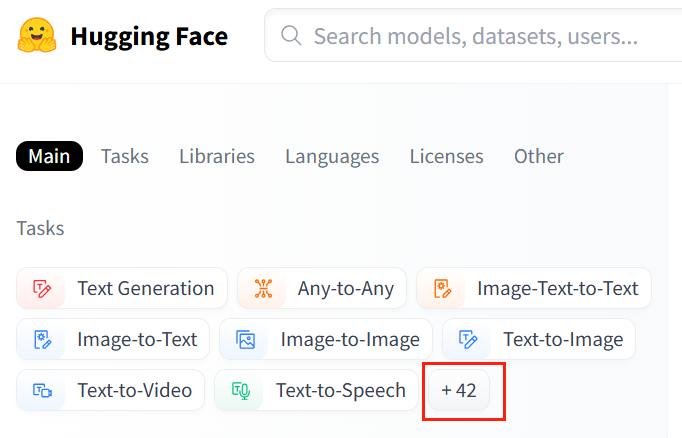This screenshot has height=438, width=682.
Task: Select the Licenses tab
Action: (446, 156)
